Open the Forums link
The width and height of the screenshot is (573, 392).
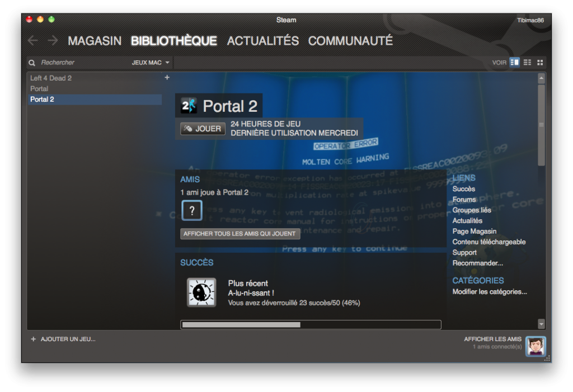[x=464, y=200]
